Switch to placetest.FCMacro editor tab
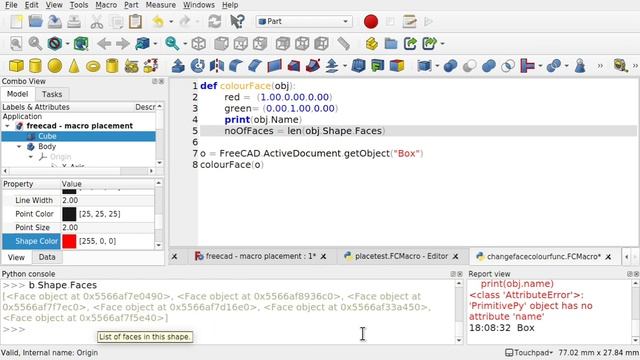Image resolution: width=640 pixels, height=360 pixels. (401, 256)
